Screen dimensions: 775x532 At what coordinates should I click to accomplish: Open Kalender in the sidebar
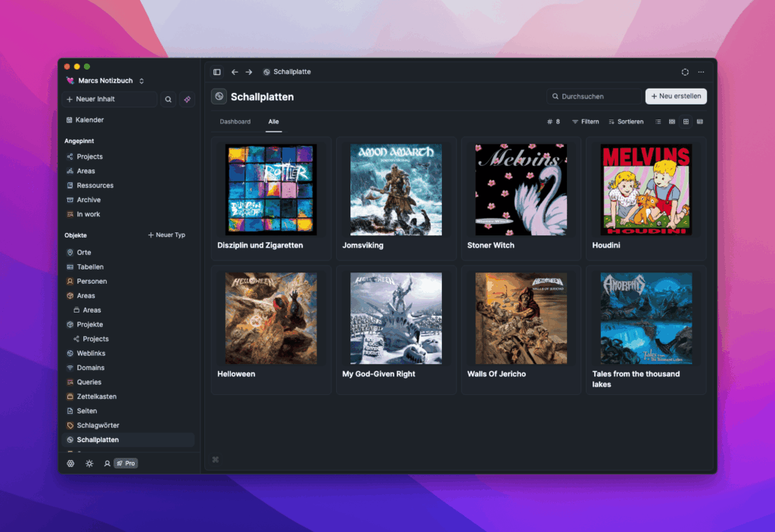pos(128,120)
